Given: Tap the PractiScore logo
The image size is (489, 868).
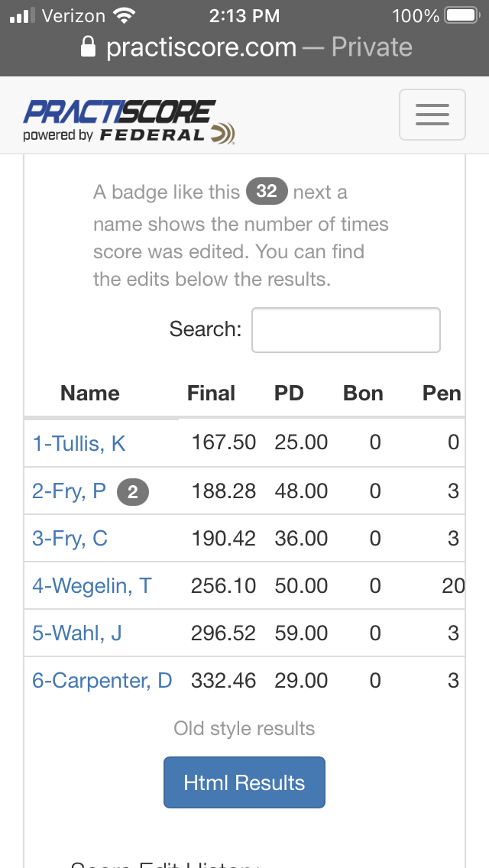Looking at the screenshot, I should point(129,121).
